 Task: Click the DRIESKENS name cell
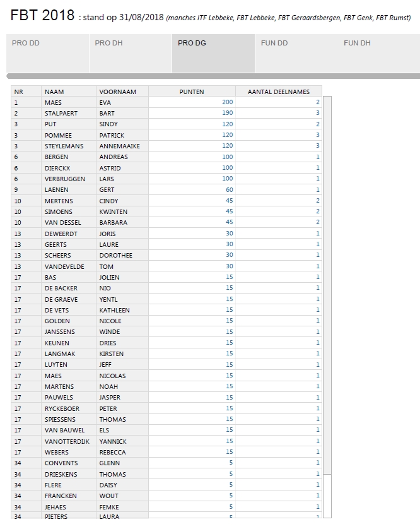(x=69, y=473)
